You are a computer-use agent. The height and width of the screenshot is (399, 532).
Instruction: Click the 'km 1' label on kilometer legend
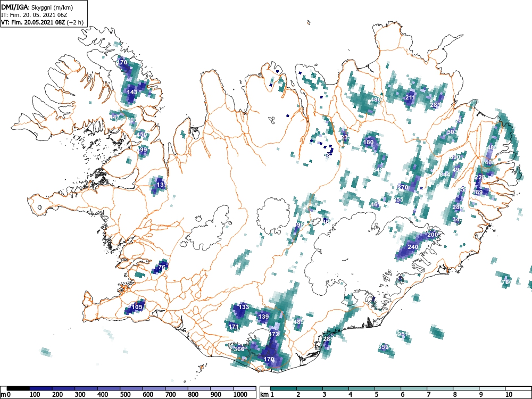tap(267, 394)
